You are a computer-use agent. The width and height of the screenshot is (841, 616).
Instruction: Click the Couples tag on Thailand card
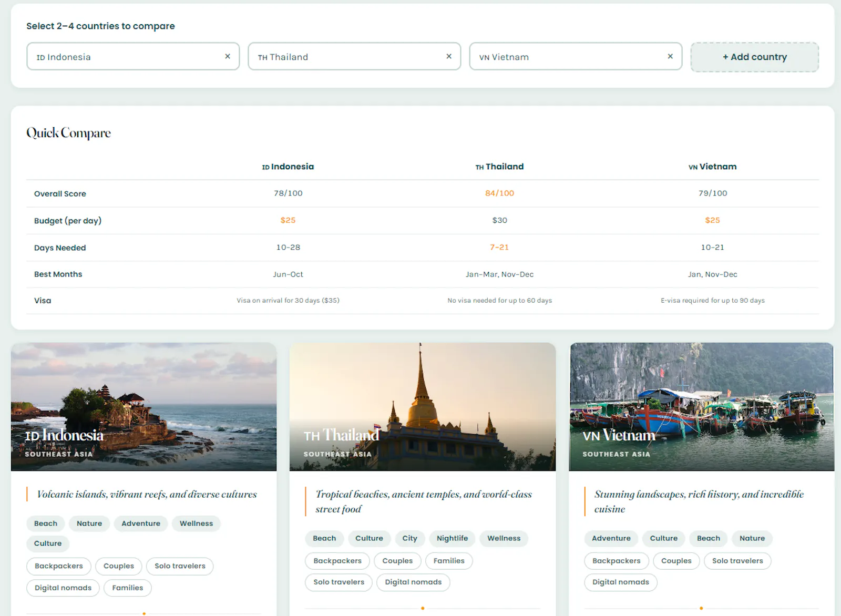(x=397, y=561)
